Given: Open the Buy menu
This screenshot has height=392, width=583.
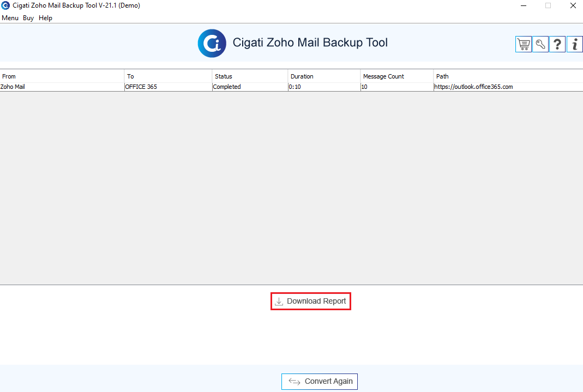Looking at the screenshot, I should pyautogui.click(x=28, y=18).
